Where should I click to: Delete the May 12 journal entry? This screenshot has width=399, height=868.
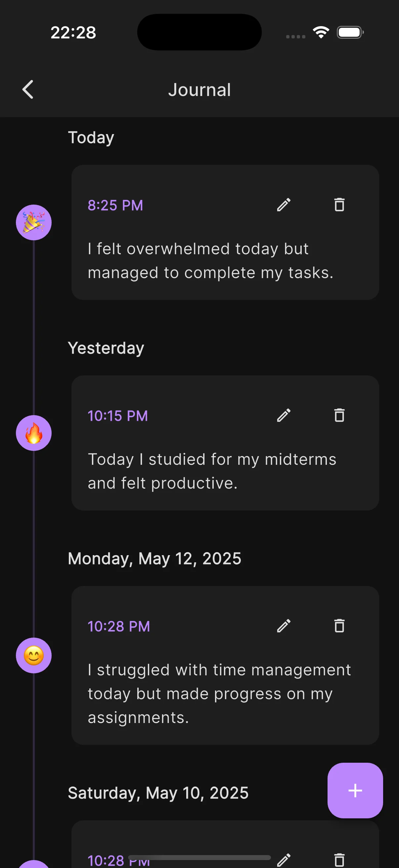coord(339,626)
